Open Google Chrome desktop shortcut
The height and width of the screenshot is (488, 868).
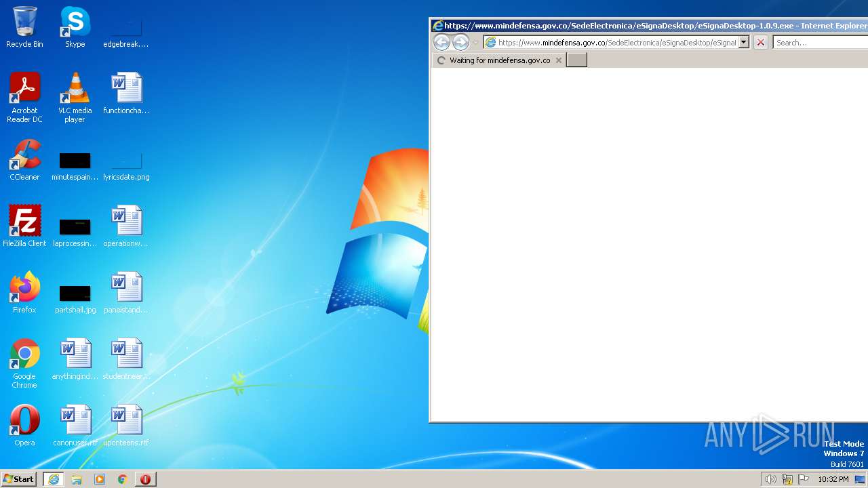tap(24, 363)
